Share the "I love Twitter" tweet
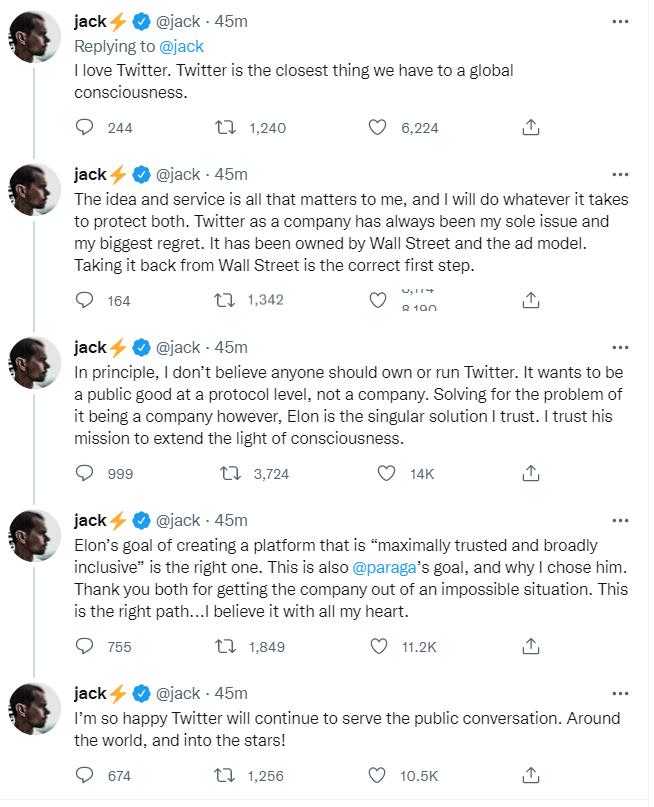Image resolution: width=654 pixels, height=807 pixels. (531, 127)
